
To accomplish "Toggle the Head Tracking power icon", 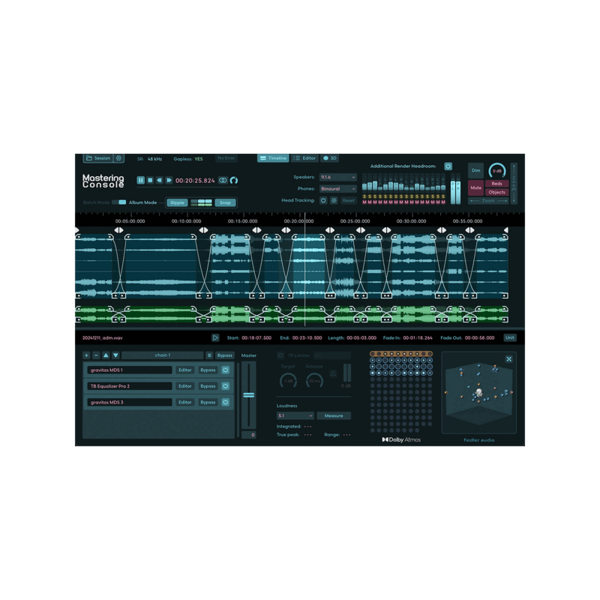I will click(323, 201).
